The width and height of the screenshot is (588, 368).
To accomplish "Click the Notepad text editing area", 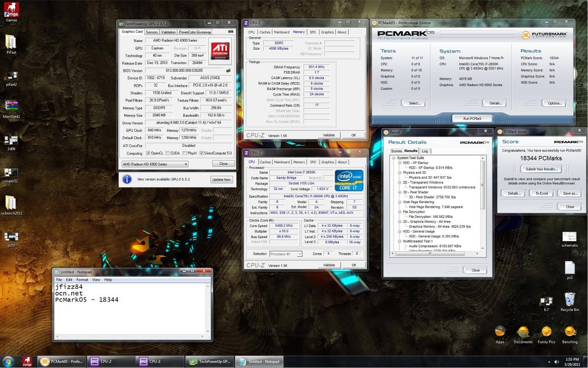I will click(130, 308).
